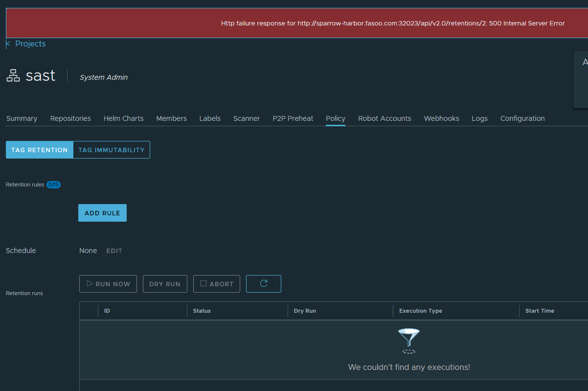
Task: Click the empty-results funnel icon
Action: [x=409, y=341]
